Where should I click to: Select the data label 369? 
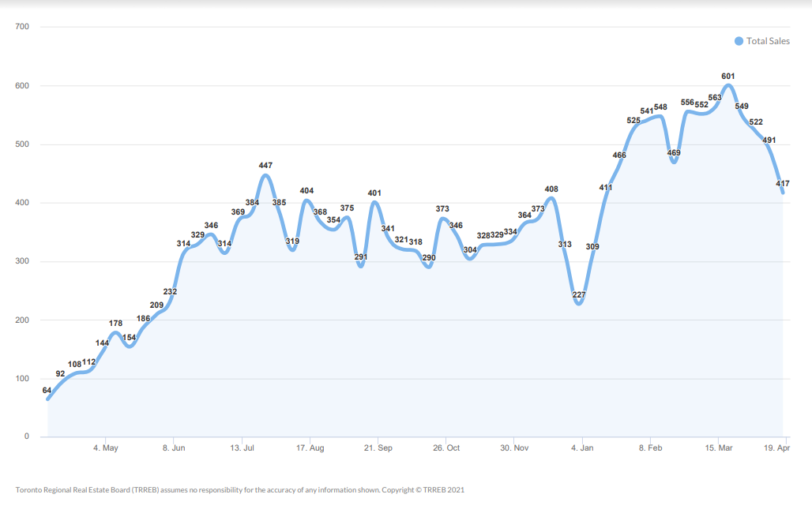tap(238, 212)
